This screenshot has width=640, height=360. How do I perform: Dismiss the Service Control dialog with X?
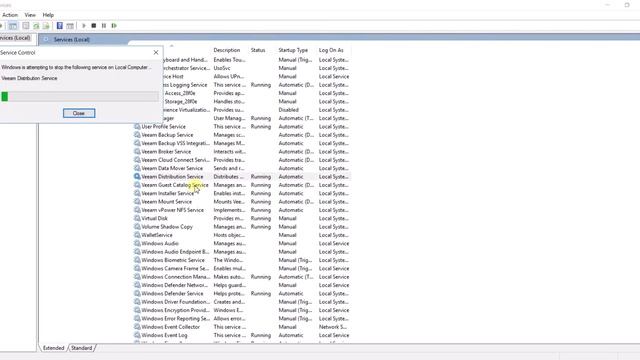156,52
